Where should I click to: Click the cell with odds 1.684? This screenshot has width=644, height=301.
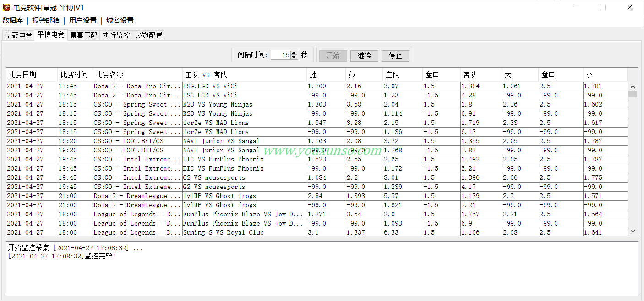coord(326,177)
